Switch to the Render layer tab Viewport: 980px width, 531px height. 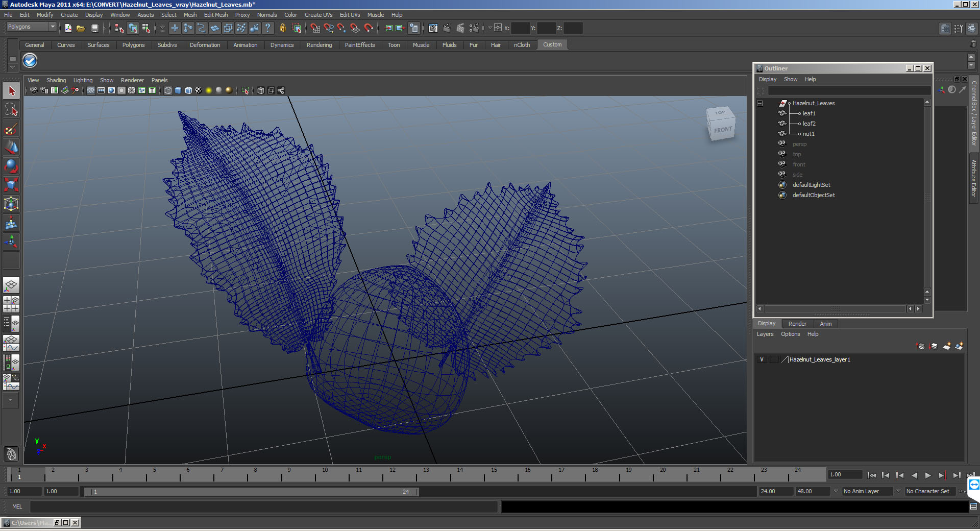[797, 324]
